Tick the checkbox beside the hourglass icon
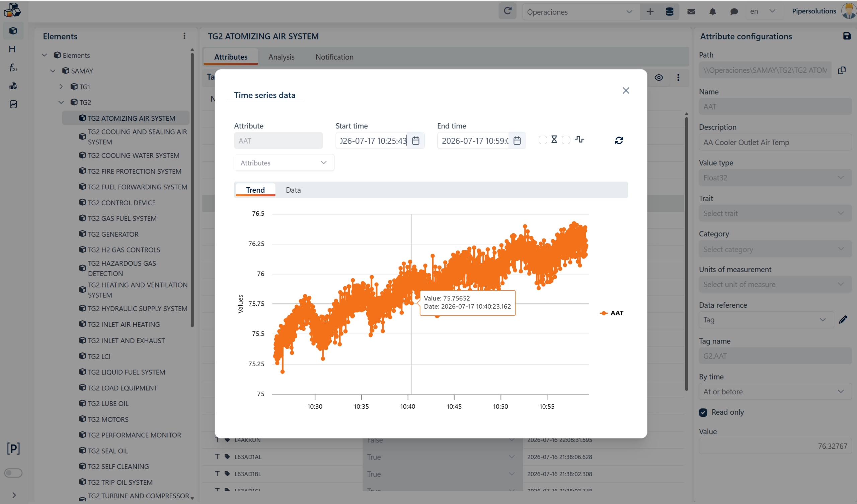857x504 pixels. click(x=543, y=140)
